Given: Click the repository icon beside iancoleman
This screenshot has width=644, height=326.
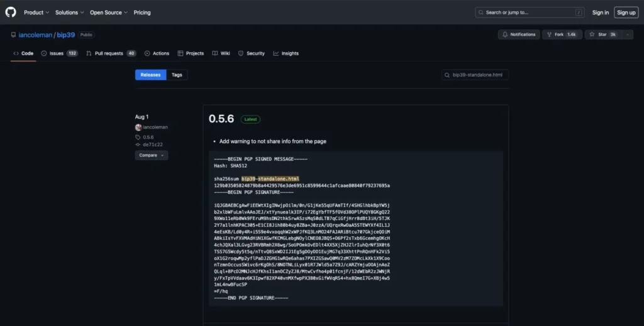Looking at the screenshot, I should (x=13, y=35).
